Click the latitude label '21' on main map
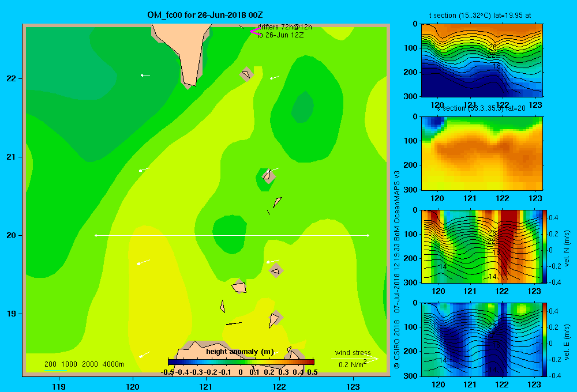Image resolution: width=577 pixels, height=392 pixels. [x=12, y=157]
